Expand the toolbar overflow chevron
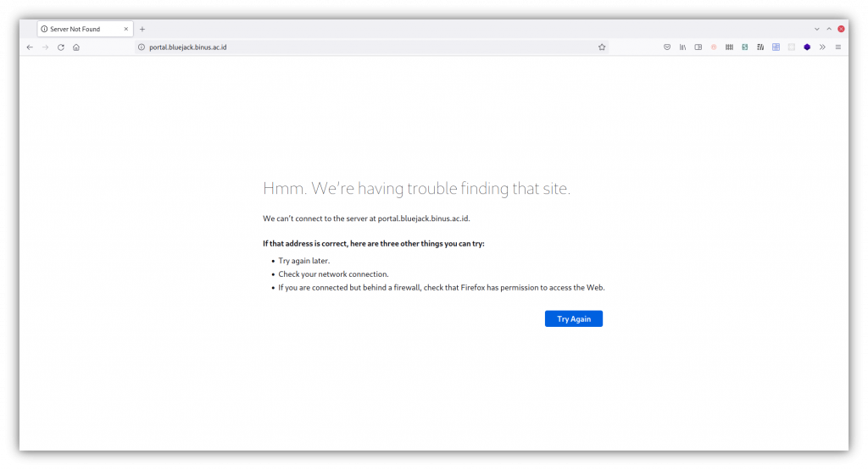Screen dimensions: 868x470 click(x=822, y=47)
